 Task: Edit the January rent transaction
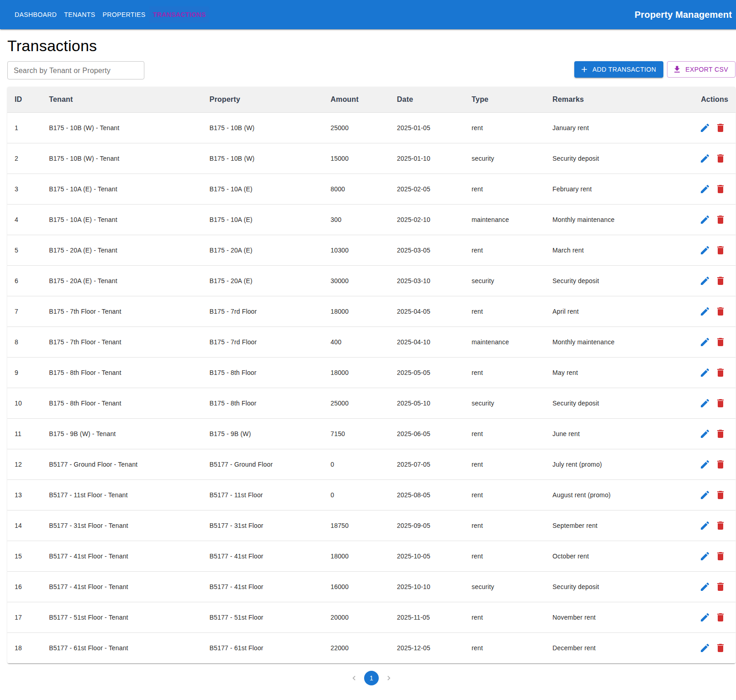pyautogui.click(x=704, y=128)
